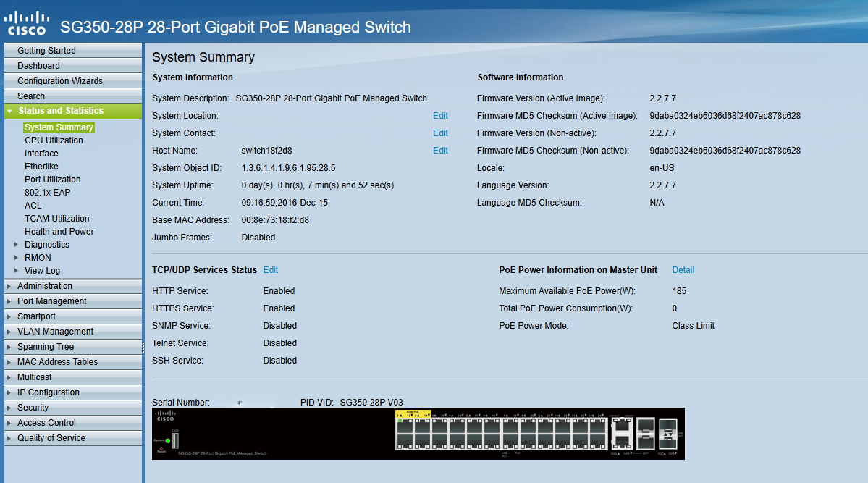
Task: Select port 24 on the switch diagram
Action: tap(597, 442)
